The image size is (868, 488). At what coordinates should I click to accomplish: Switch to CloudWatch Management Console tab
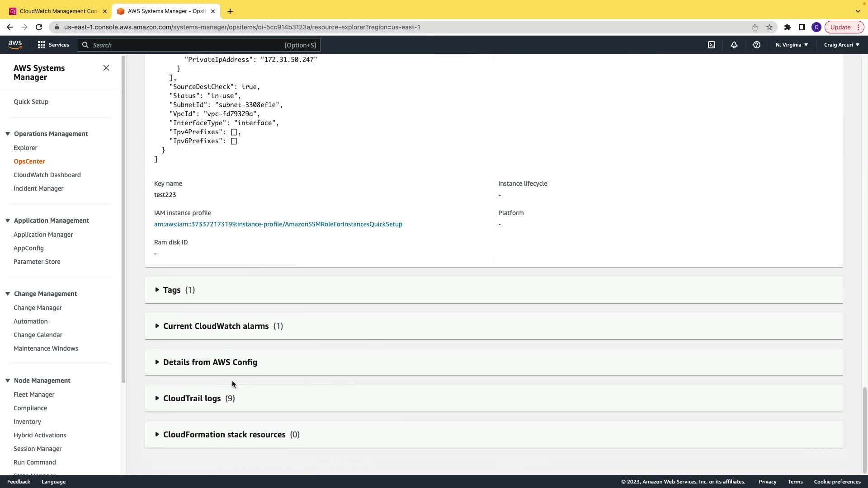[58, 11]
